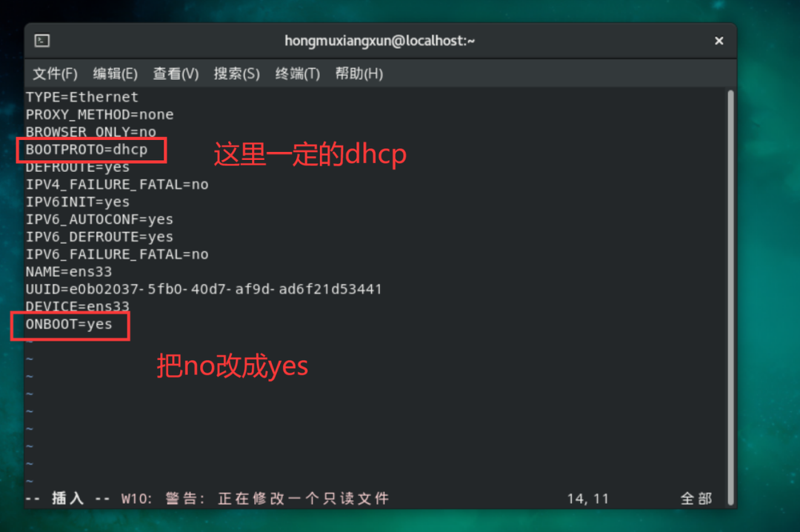Click the terminal icon in title bar

(x=41, y=40)
